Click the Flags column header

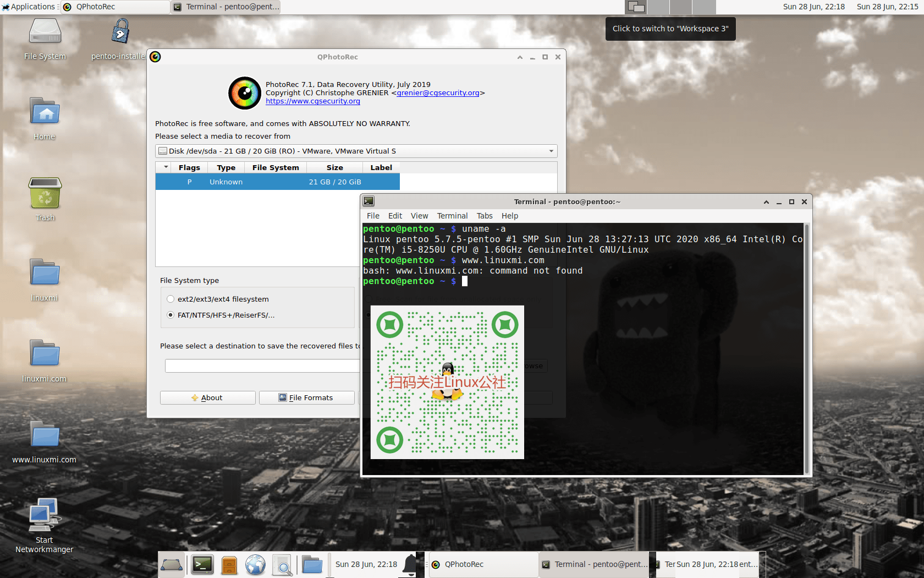pos(189,167)
